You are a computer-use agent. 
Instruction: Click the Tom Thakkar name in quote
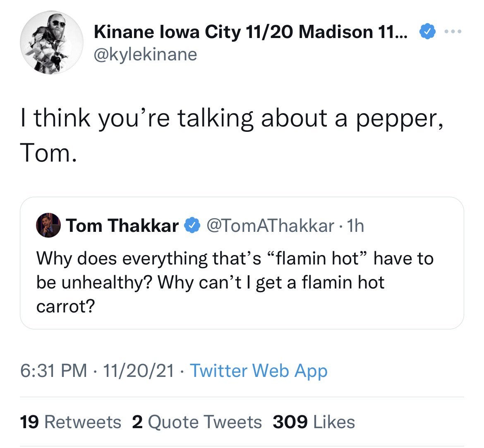pos(122,226)
